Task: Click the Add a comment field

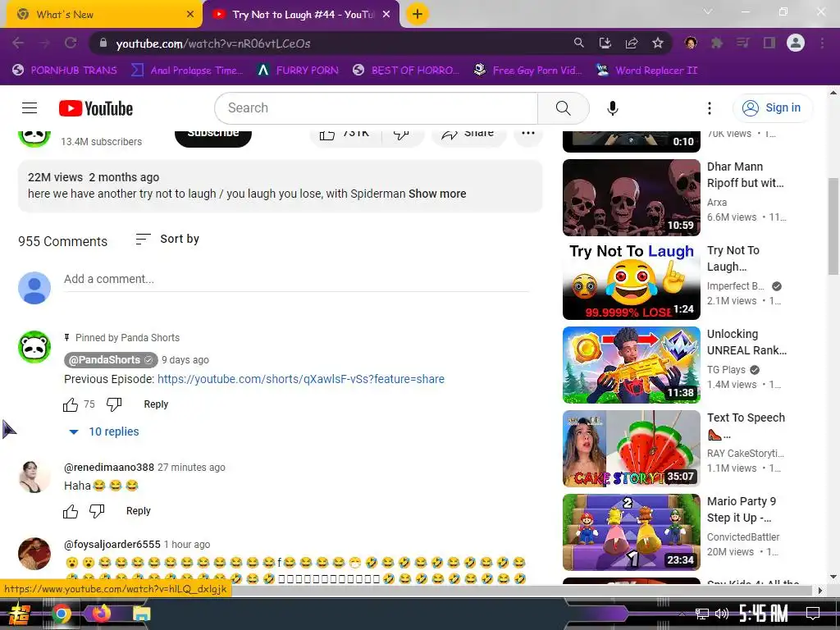Action: (296, 279)
